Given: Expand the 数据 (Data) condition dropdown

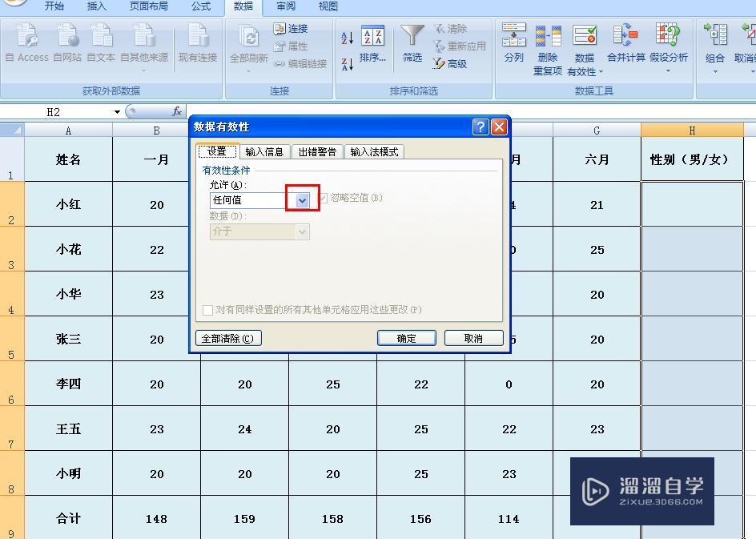Looking at the screenshot, I should coord(302,231).
